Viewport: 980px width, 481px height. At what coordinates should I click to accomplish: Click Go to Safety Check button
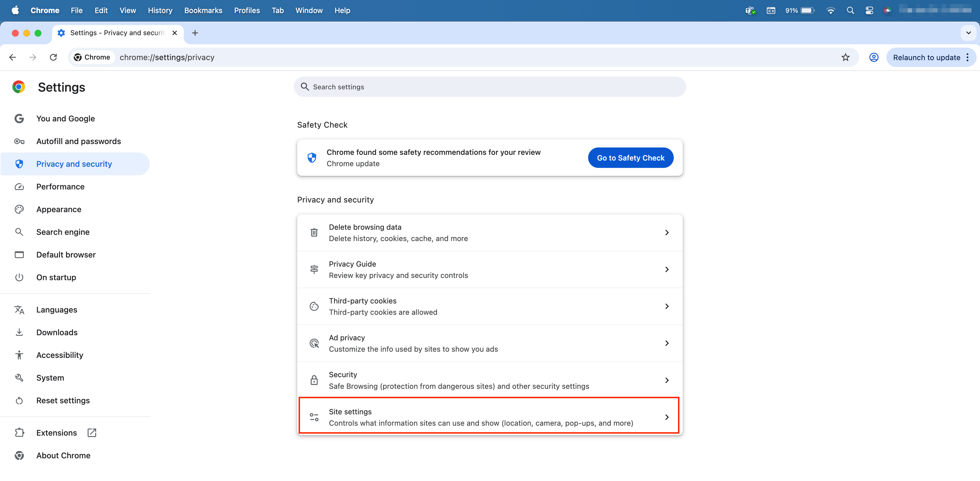pyautogui.click(x=630, y=157)
